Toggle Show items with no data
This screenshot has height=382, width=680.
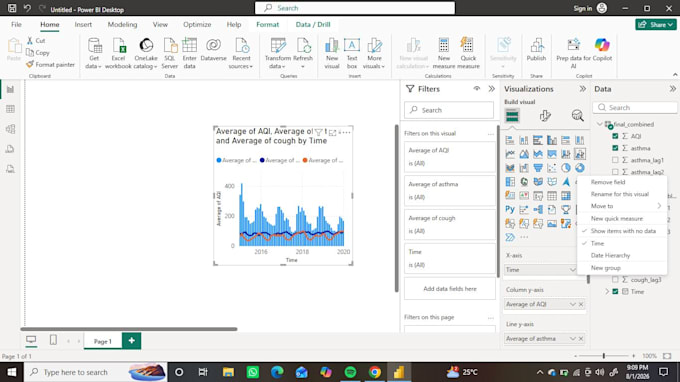tap(623, 231)
